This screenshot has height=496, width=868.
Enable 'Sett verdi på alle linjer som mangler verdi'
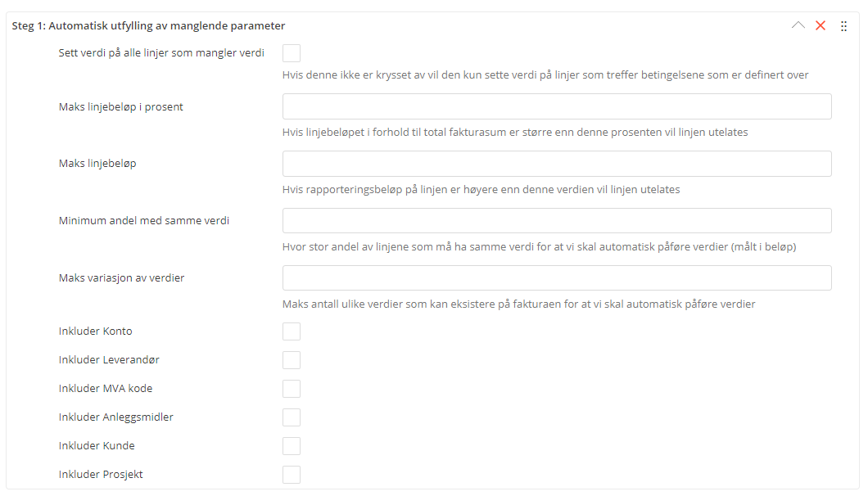pyautogui.click(x=292, y=53)
